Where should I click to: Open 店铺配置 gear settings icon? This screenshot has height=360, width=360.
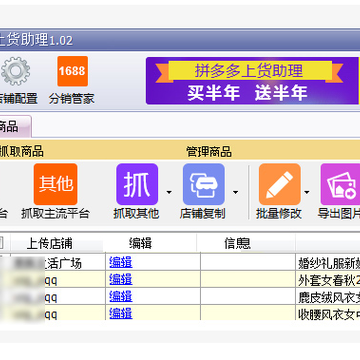point(15,71)
